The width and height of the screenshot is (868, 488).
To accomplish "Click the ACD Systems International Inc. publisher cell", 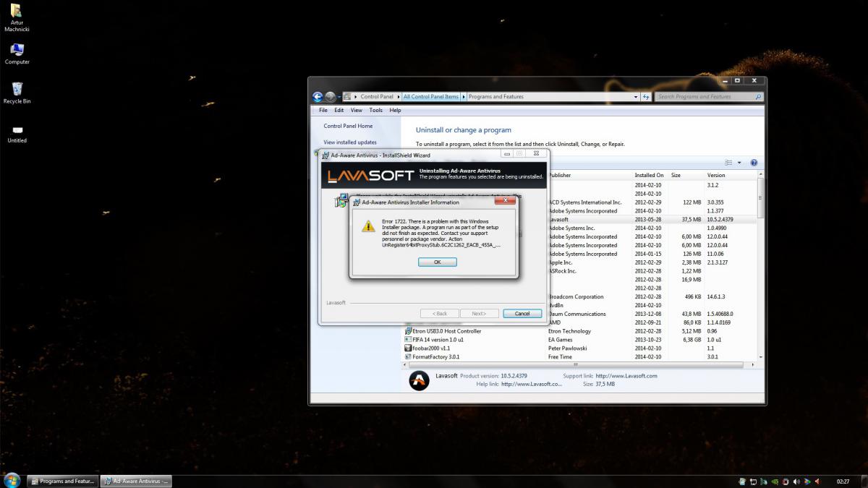I will point(585,202).
